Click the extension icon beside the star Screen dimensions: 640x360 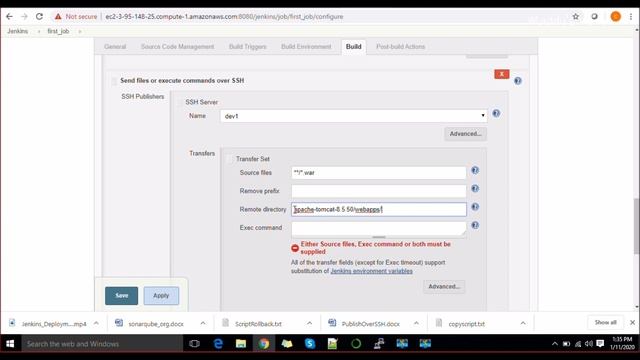click(595, 17)
